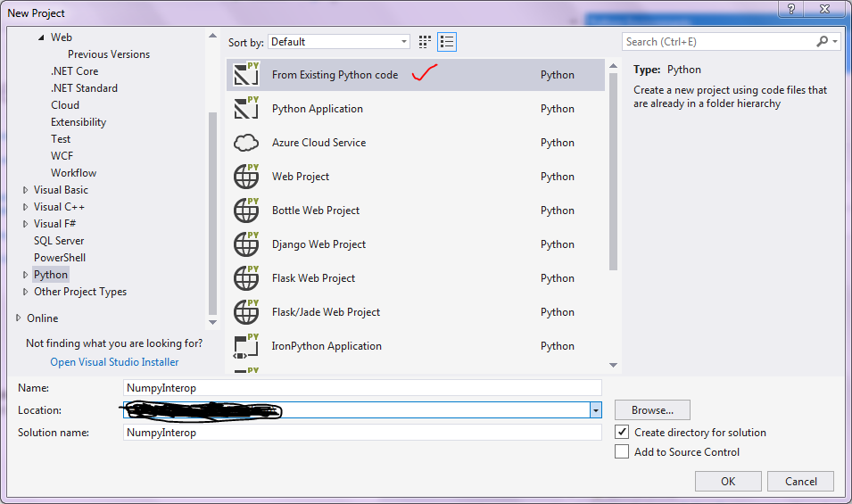The image size is (852, 504).
Task: Open the search options dropdown arrow
Action: pos(835,41)
